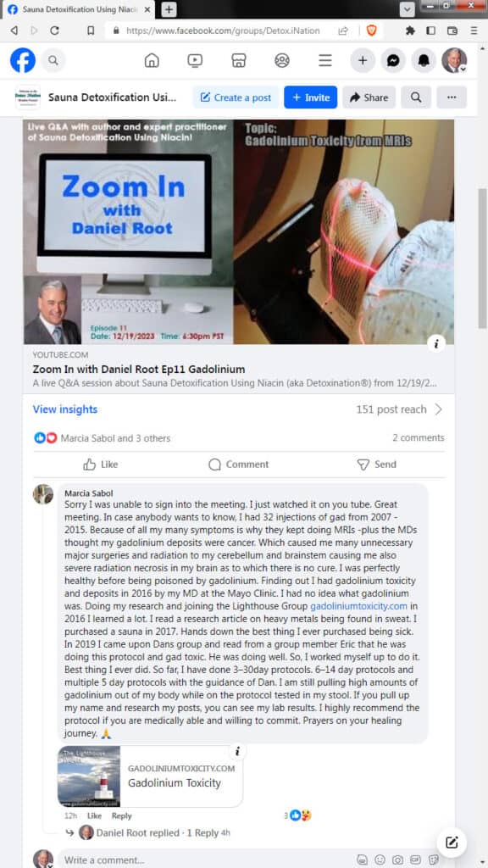Open the Groups icon in navigation
The height and width of the screenshot is (868, 488).
(x=282, y=60)
